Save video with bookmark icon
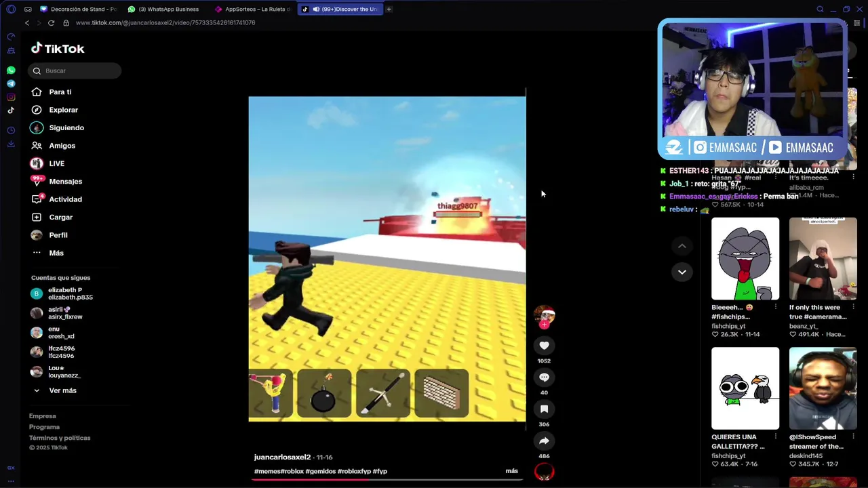868x488 pixels. click(x=544, y=409)
